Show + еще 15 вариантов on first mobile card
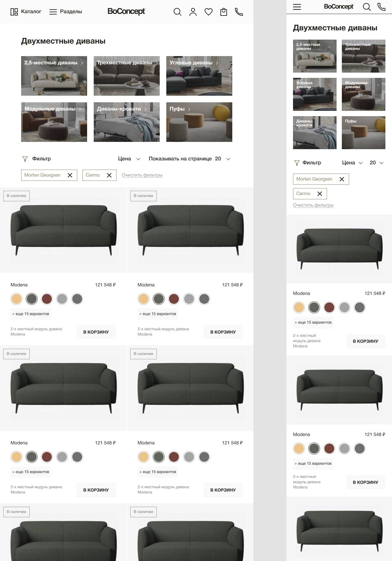 pos(313,322)
